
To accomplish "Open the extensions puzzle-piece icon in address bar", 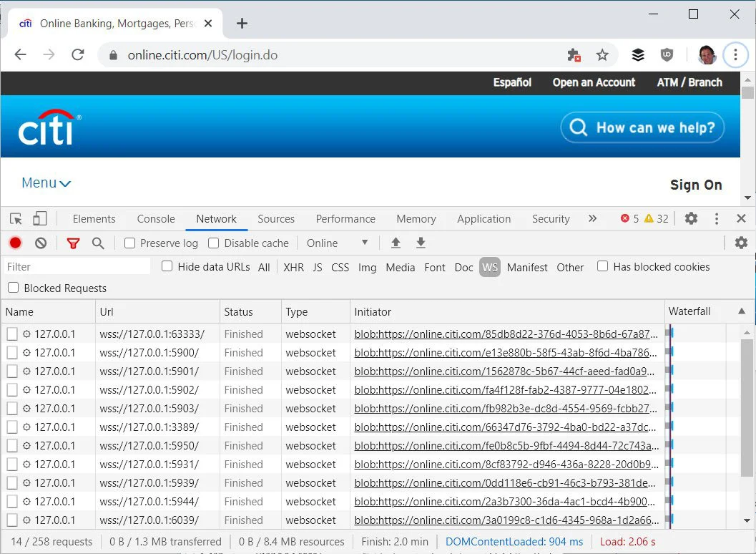I will 574,55.
